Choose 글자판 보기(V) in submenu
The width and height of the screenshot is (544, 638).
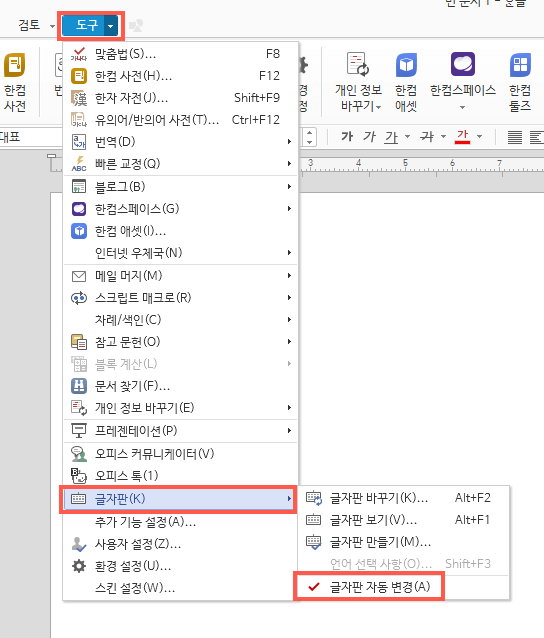point(404,520)
